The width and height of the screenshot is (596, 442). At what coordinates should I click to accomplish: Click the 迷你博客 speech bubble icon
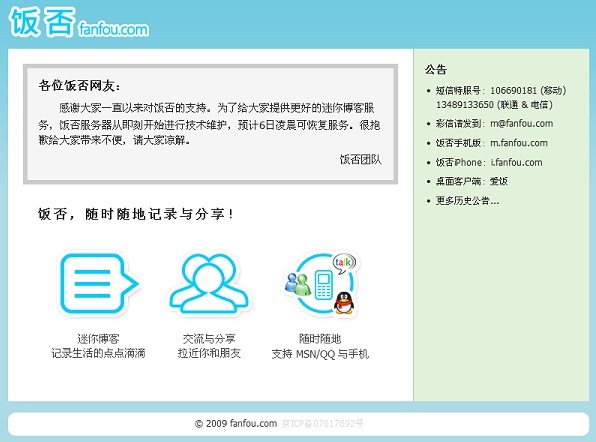point(99,284)
